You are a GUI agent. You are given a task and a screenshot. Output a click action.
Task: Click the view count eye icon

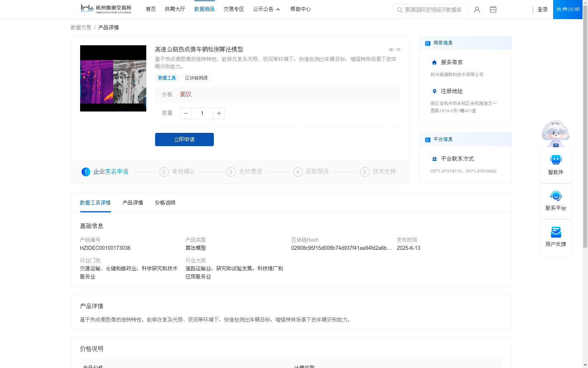click(x=391, y=50)
